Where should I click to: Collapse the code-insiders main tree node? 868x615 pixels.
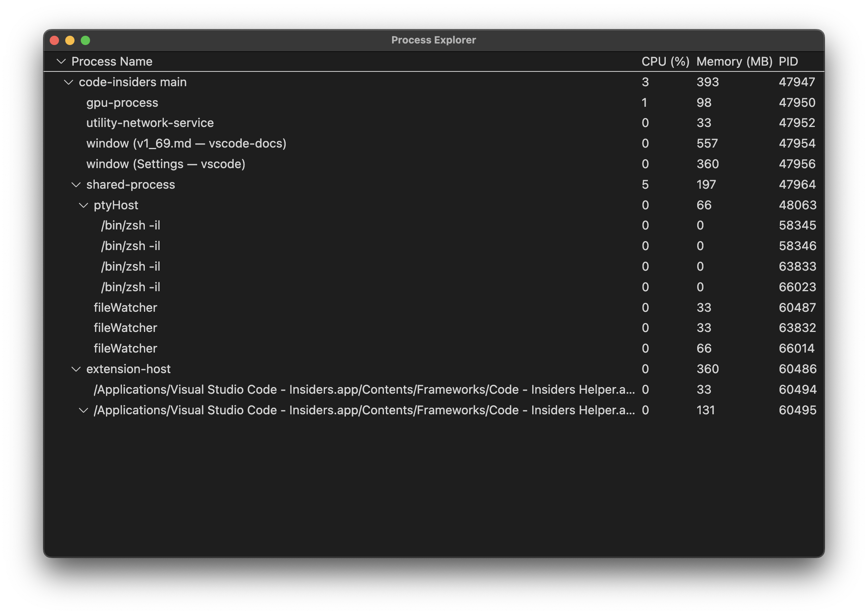point(69,82)
